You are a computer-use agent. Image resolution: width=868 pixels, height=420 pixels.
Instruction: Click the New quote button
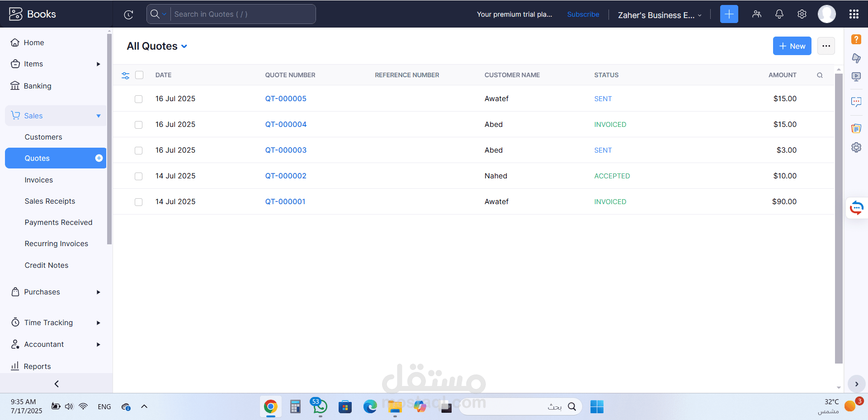point(792,46)
